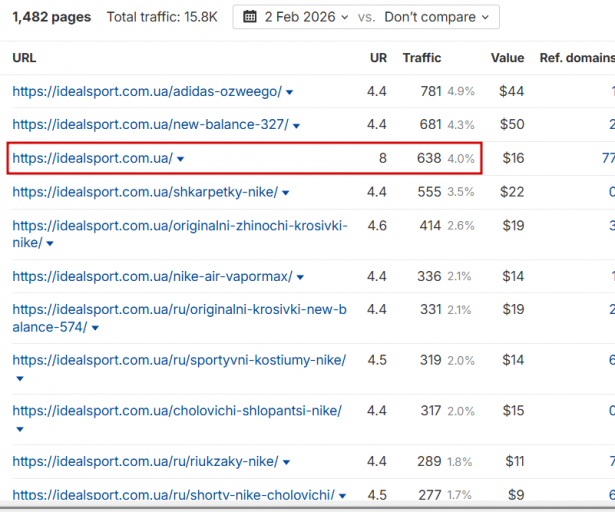This screenshot has width=615, height=512.
Task: Open the originalni-zhinochi-krosivki-nike link
Action: [180, 234]
